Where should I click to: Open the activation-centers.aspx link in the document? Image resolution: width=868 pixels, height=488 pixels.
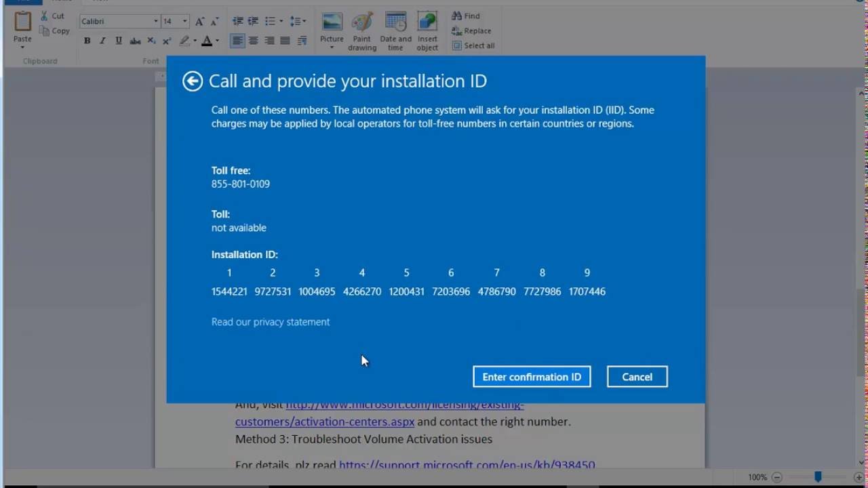[325, 422]
